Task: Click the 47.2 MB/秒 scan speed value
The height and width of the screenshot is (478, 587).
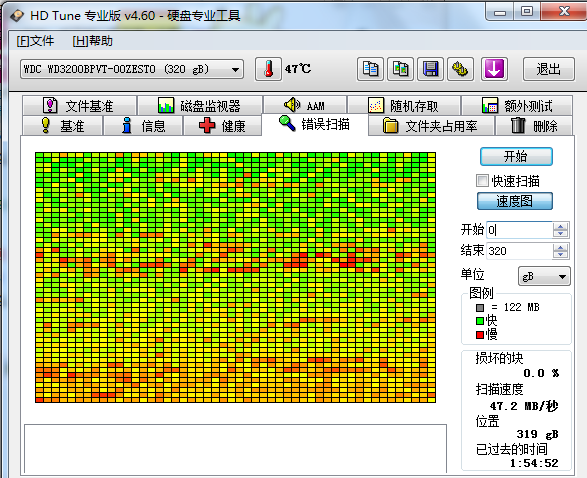Action: point(524,406)
